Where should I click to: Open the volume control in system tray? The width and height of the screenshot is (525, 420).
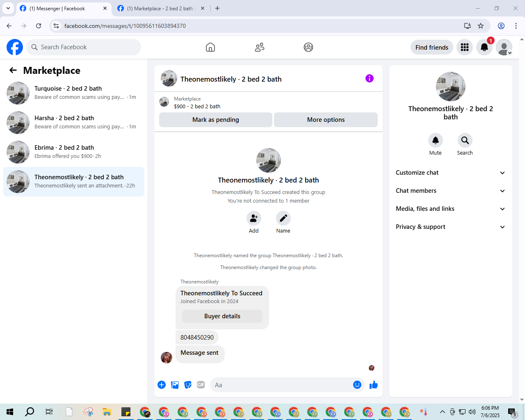point(472,412)
